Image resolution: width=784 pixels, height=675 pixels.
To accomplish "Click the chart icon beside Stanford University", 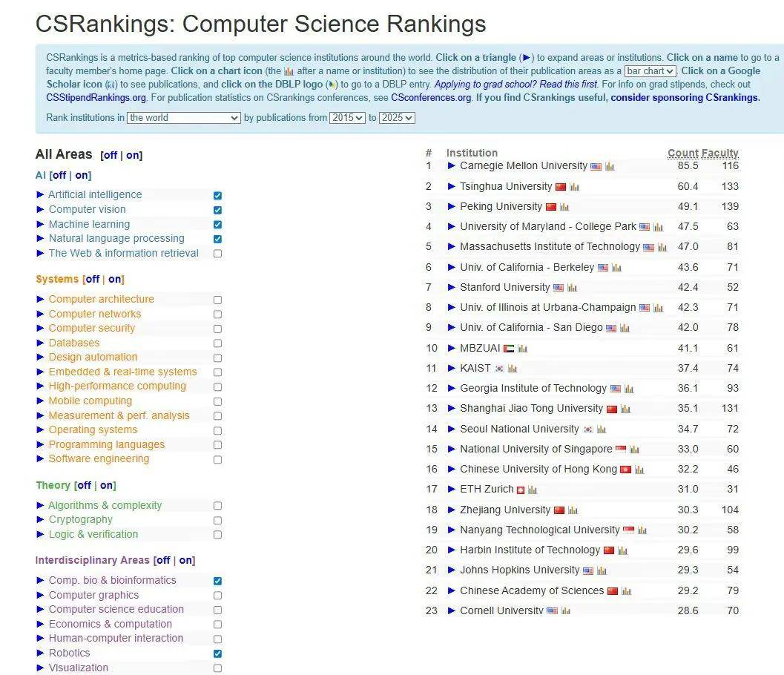I will 572,288.
